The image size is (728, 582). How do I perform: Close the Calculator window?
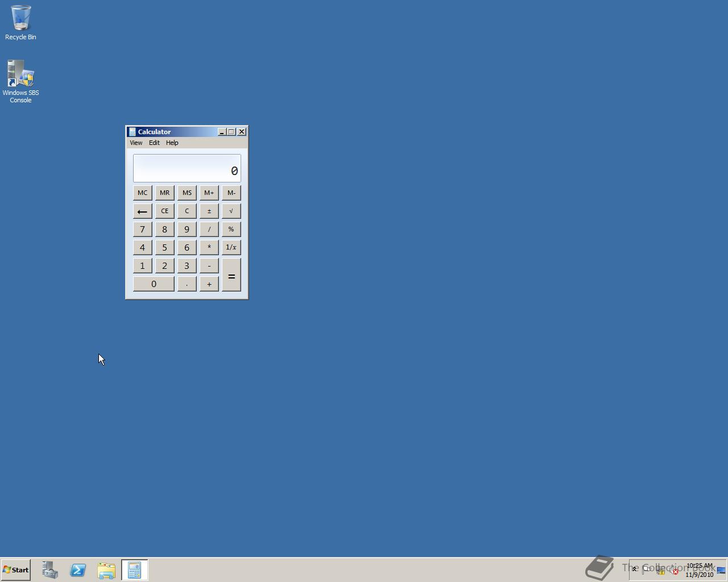pos(242,132)
